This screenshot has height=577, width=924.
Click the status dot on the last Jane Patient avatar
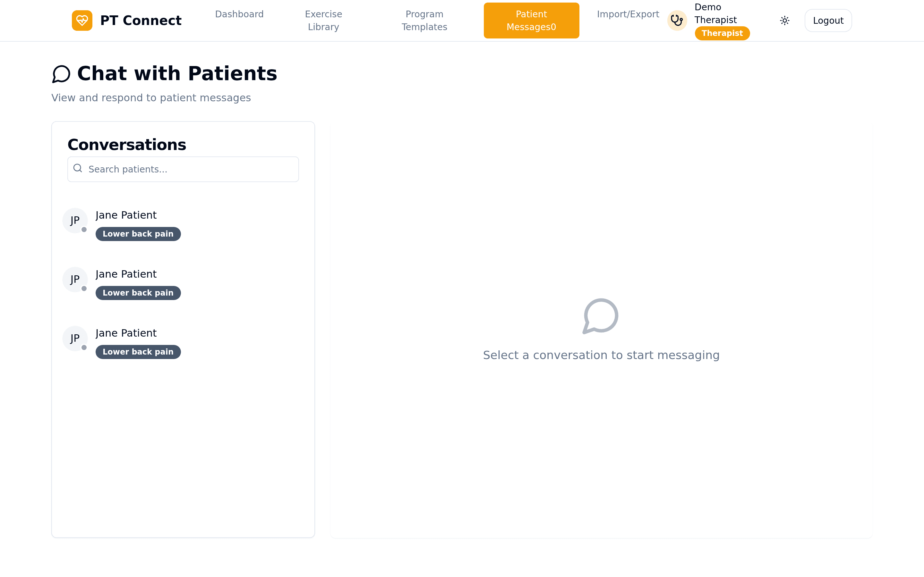coord(85,348)
